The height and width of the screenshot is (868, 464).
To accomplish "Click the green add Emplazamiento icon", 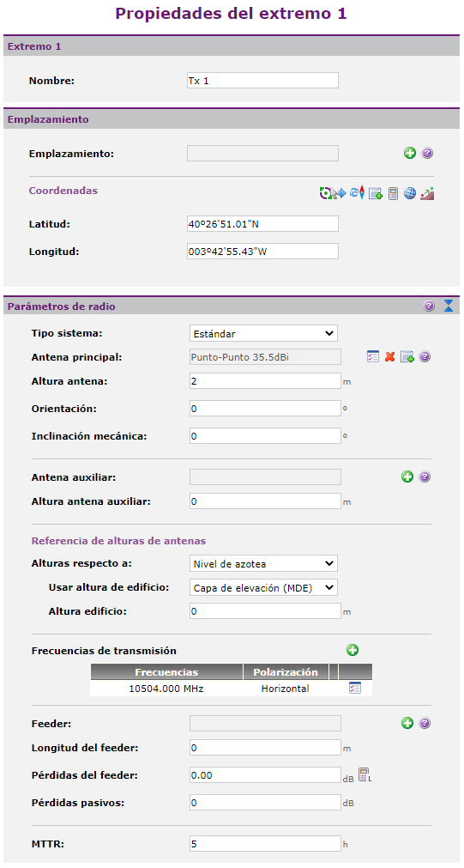I will click(409, 154).
